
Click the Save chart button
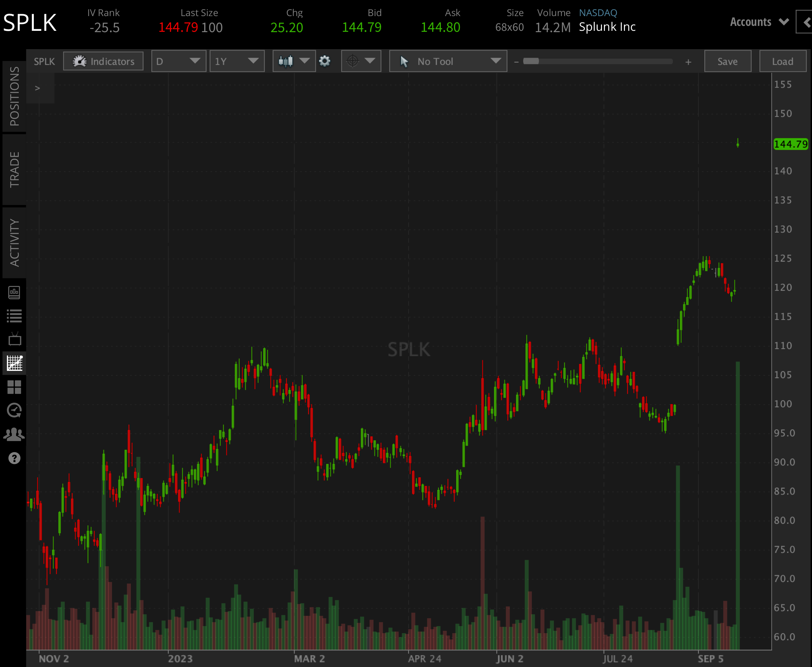(x=727, y=61)
